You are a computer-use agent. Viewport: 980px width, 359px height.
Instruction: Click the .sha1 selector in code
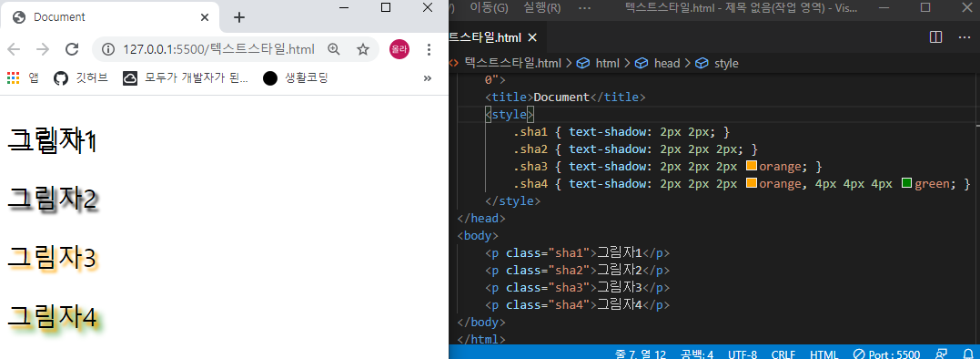pyautogui.click(x=530, y=132)
